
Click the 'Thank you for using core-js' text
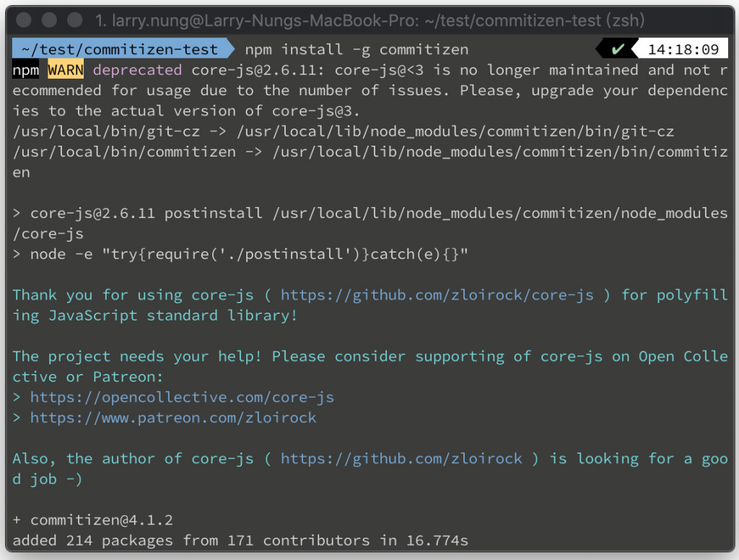coord(133,295)
